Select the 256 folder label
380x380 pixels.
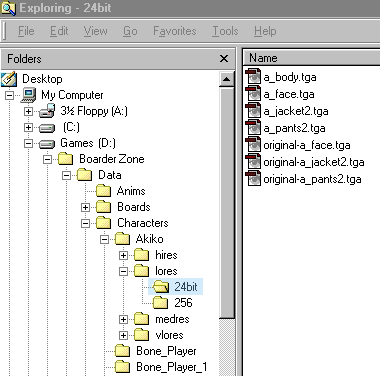click(183, 303)
